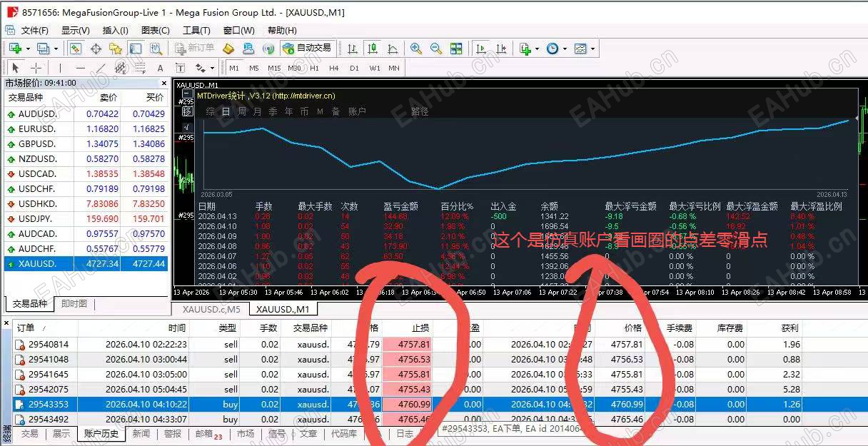
Task: Select XAUUSD. in Market Watch list
Action: tap(86, 263)
